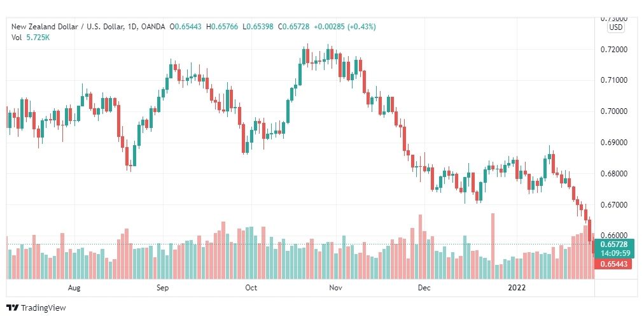Click the 0.68000 price axis level

click(x=615, y=174)
